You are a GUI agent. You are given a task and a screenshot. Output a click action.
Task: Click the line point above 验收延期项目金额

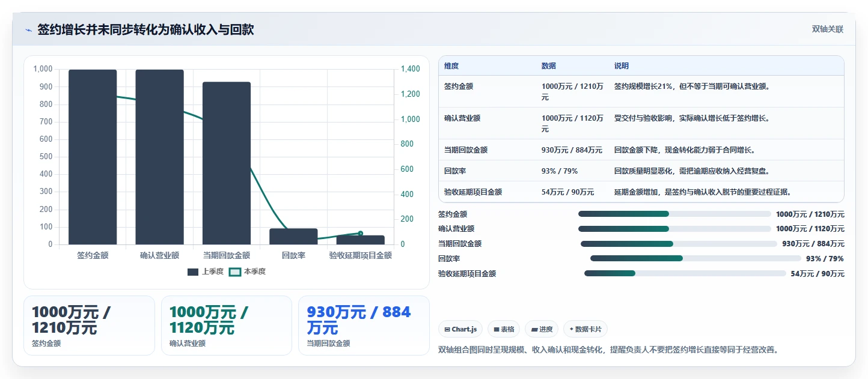tap(361, 233)
